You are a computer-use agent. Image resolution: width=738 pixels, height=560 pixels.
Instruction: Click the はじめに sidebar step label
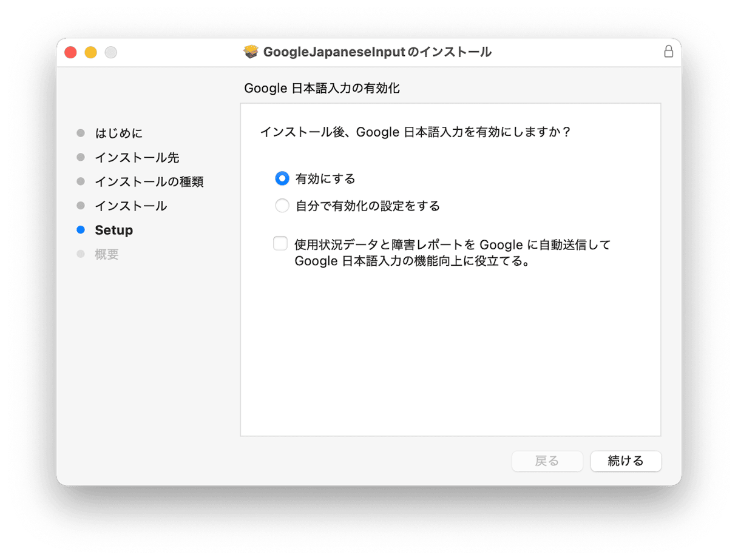[118, 133]
